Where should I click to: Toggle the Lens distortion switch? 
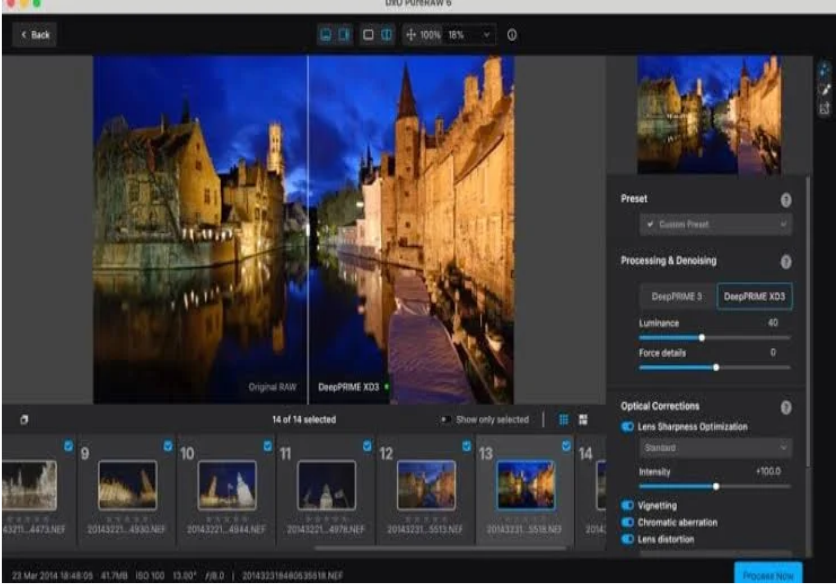[628, 539]
